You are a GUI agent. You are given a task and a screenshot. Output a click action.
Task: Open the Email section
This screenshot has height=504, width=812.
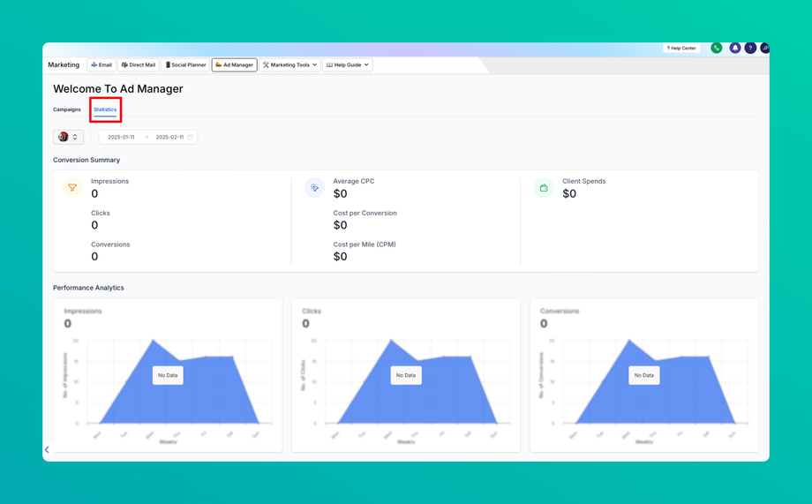[101, 65]
